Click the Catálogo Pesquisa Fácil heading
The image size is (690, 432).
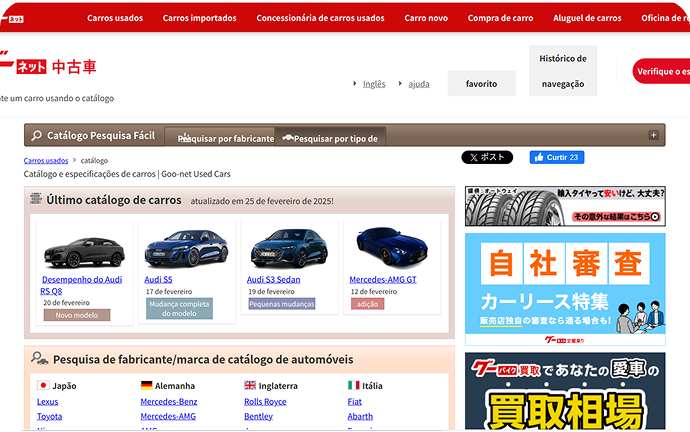[101, 135]
